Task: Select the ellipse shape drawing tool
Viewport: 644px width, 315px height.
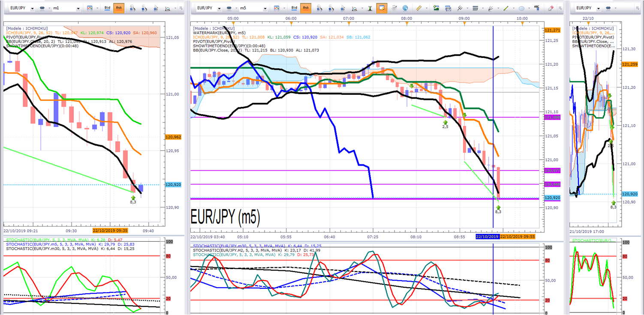Action: [x=521, y=8]
